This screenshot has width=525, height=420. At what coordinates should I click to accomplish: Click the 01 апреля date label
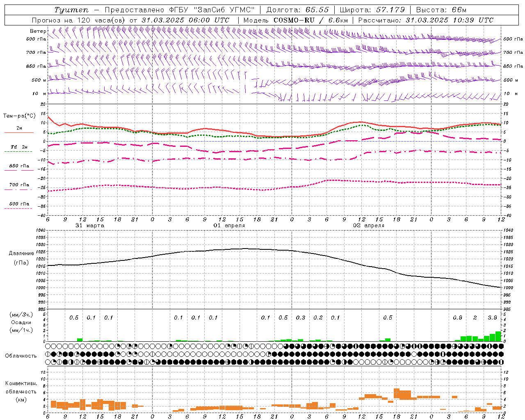[229, 226]
